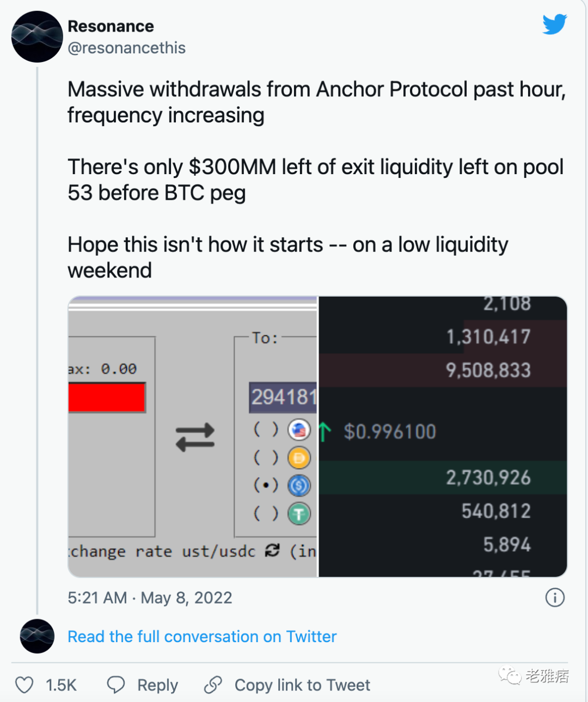Click the Resonance display name
The width and height of the screenshot is (588, 702).
click(x=111, y=26)
